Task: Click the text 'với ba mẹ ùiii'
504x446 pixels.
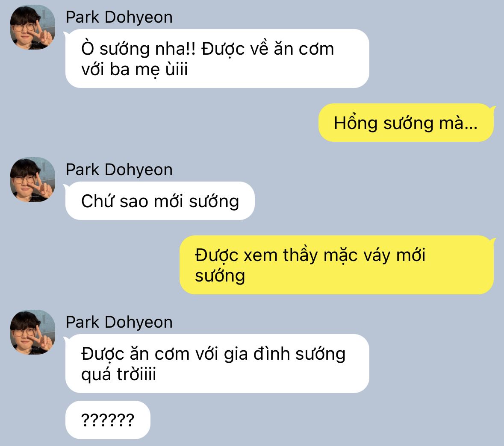Action: tap(134, 70)
